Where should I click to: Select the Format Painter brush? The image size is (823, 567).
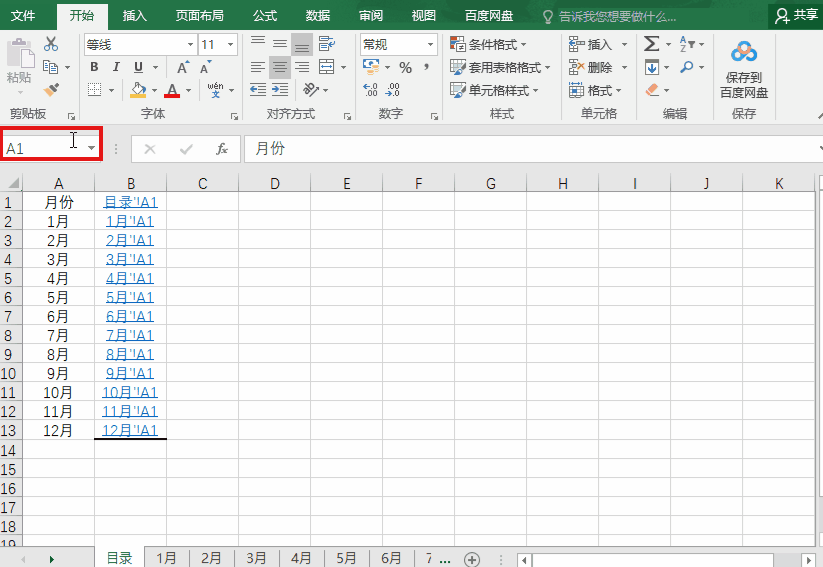(x=51, y=90)
